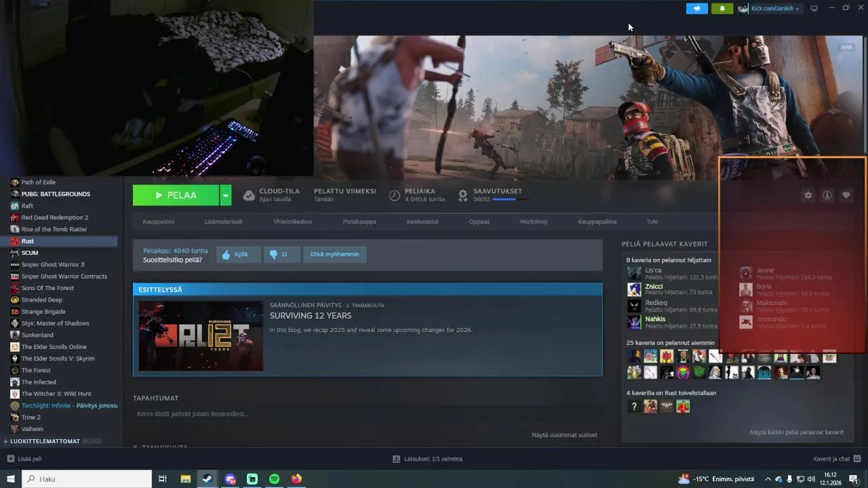Click the green PELAA play button
The height and width of the screenshot is (488, 868).
pyautogui.click(x=176, y=195)
